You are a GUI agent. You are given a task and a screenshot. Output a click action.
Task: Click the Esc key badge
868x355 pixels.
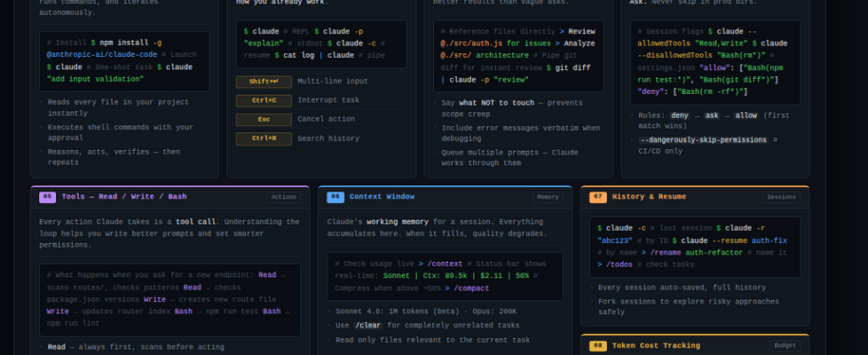click(x=264, y=120)
